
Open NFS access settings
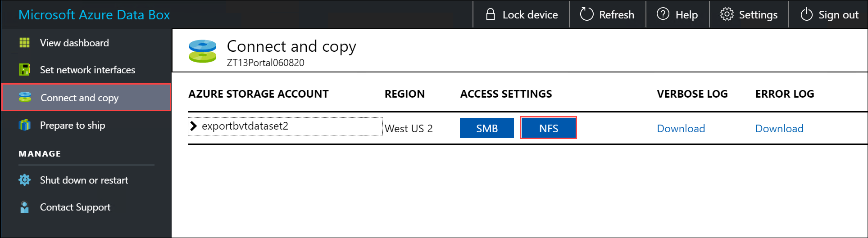coord(548,128)
